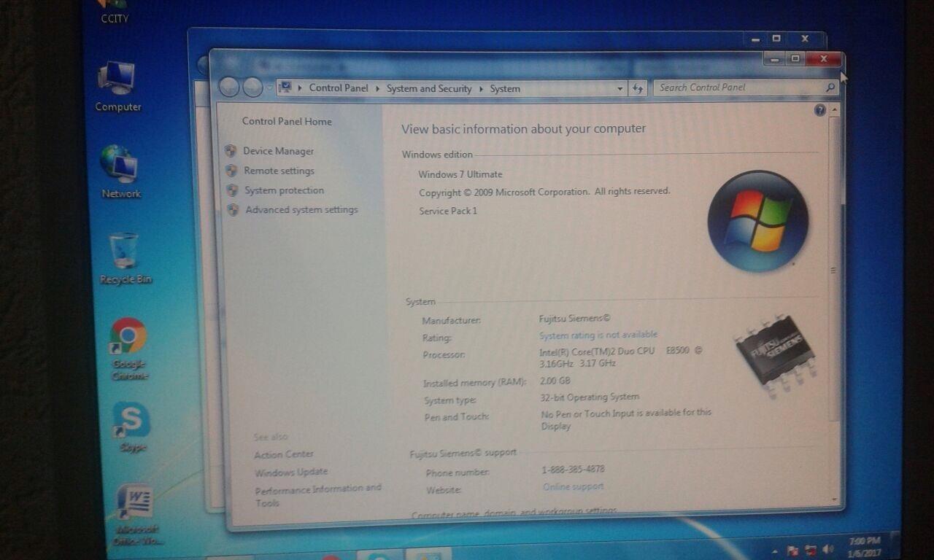934x560 pixels.
Task: Open Advanced system settings link
Action: [x=301, y=210]
